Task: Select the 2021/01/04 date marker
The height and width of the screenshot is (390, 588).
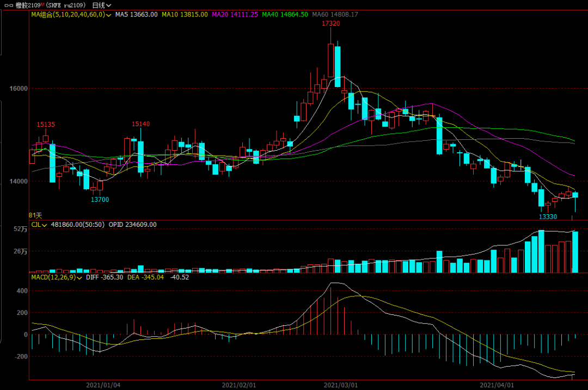Action: point(103,385)
